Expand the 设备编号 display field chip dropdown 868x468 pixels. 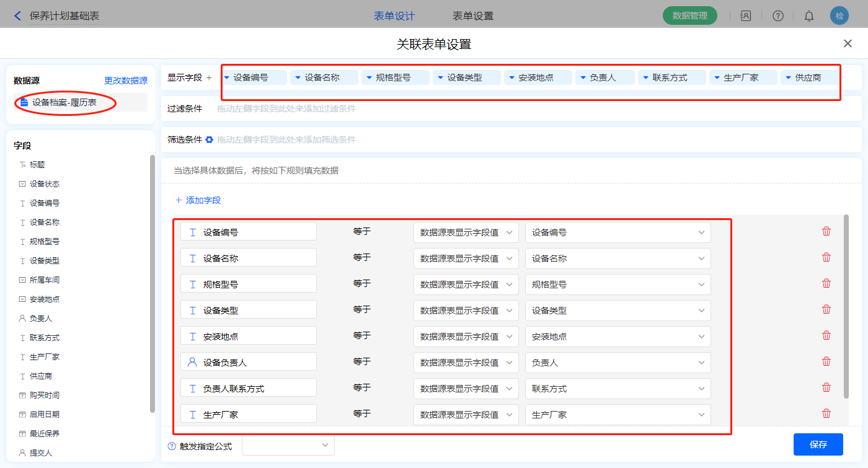(227, 78)
